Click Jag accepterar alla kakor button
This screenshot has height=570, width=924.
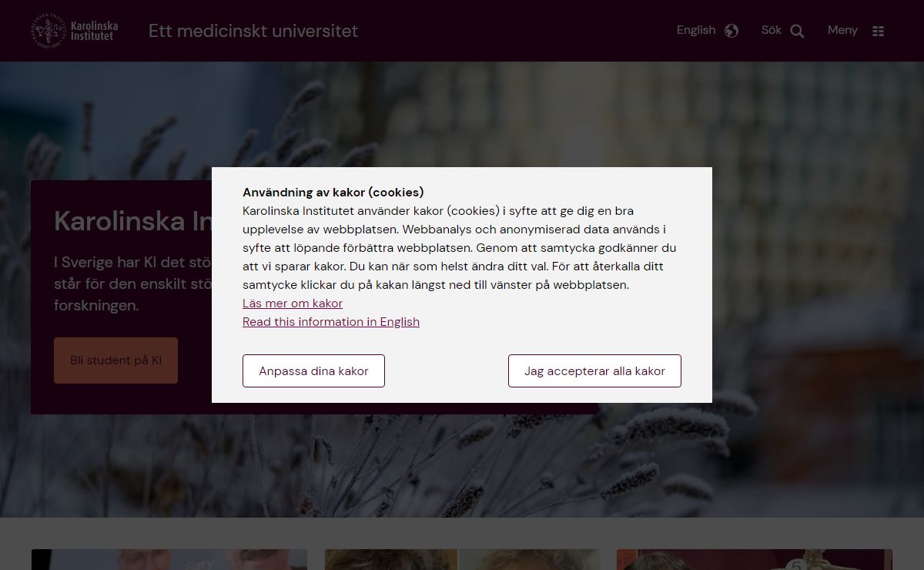[594, 370]
